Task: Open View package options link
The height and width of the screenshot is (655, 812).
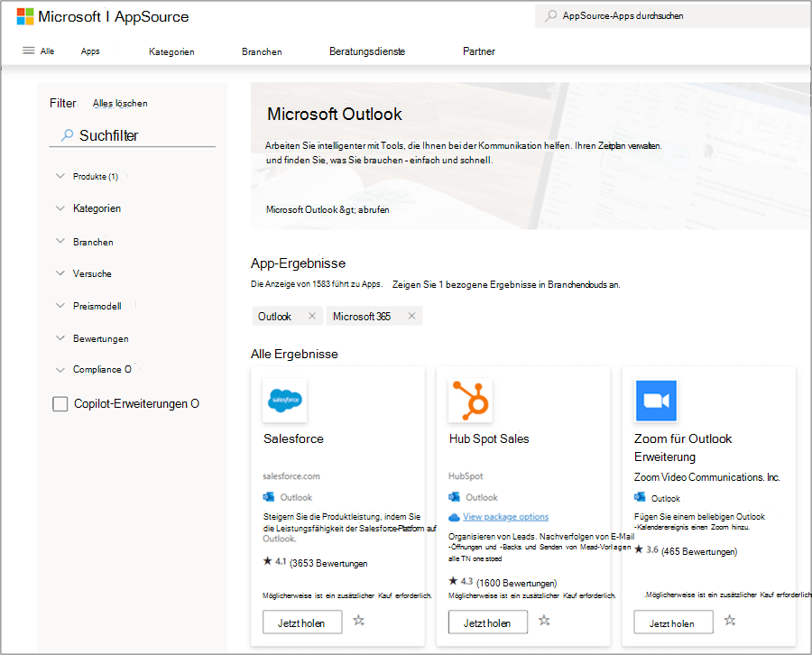Action: click(505, 517)
